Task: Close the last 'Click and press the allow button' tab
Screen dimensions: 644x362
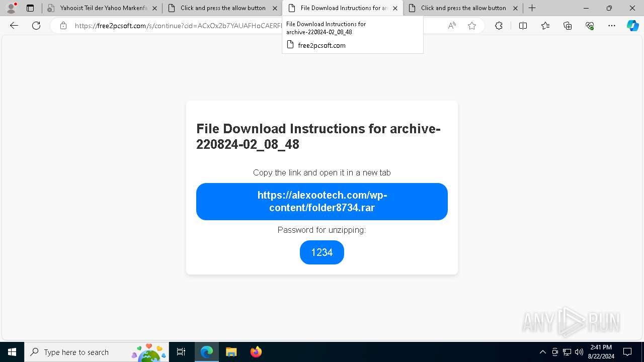Action: (515, 8)
